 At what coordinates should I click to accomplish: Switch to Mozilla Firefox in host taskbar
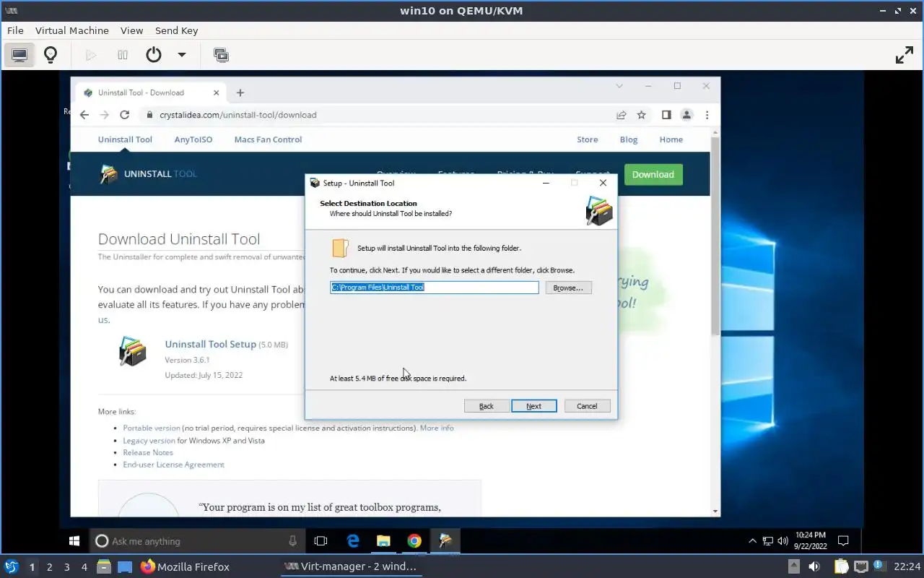click(185, 567)
